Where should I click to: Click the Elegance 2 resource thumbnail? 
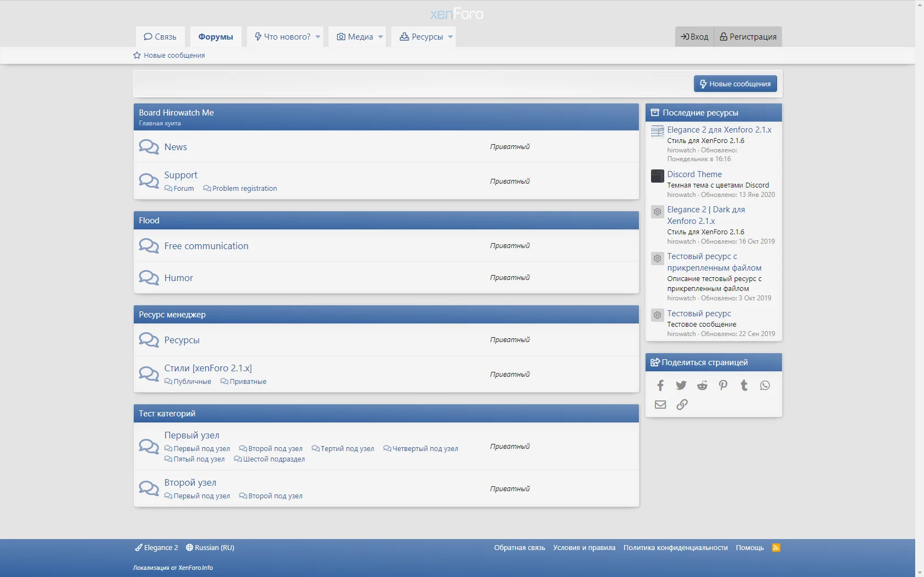[657, 131]
